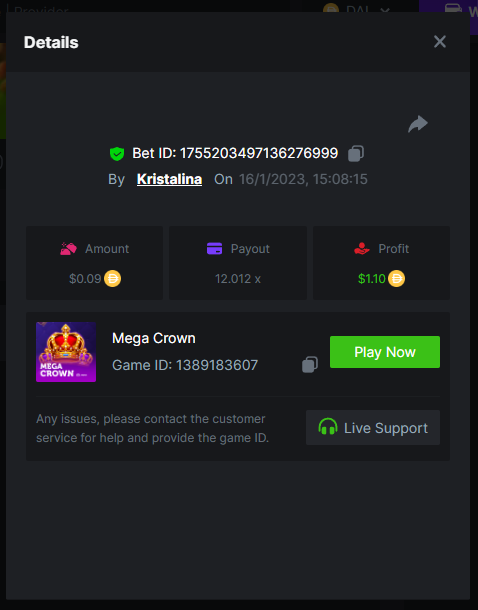
Task: Click the bet date and time
Action: [303, 179]
